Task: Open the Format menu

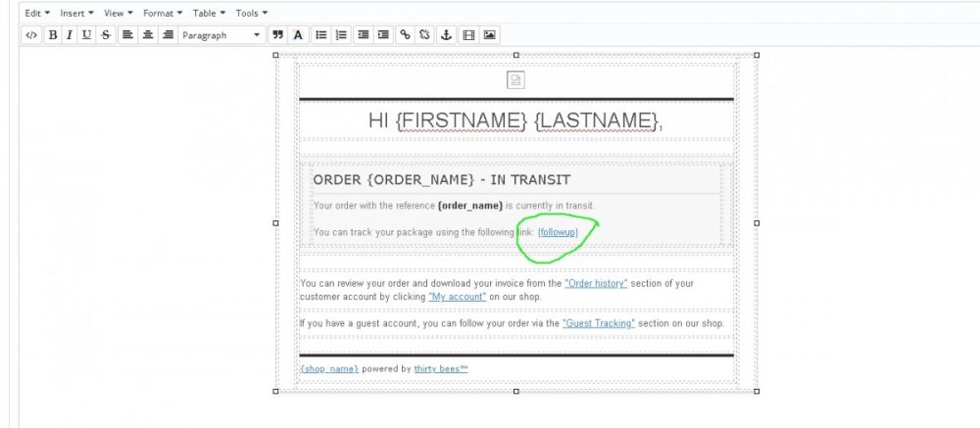Action: point(162,14)
